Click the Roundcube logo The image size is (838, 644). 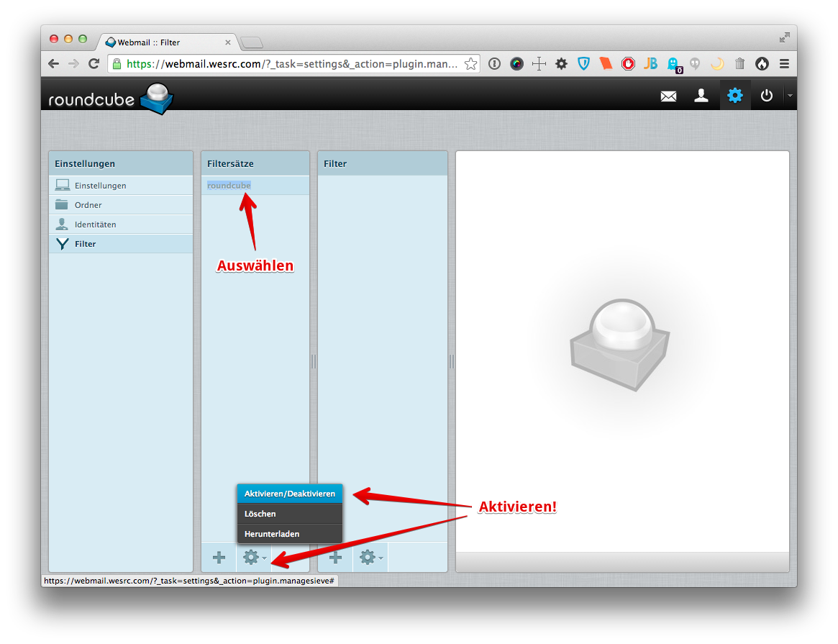[111, 99]
